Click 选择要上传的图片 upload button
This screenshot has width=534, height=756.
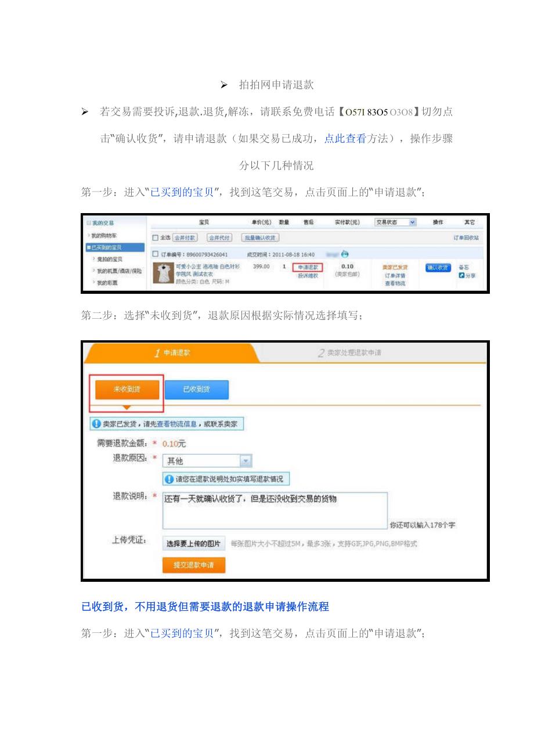[193, 543]
